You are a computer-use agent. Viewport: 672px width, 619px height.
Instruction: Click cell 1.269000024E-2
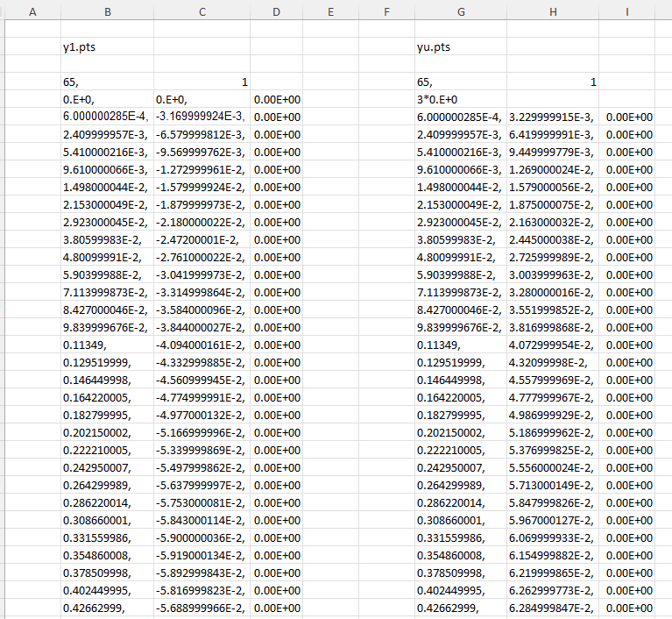point(553,169)
